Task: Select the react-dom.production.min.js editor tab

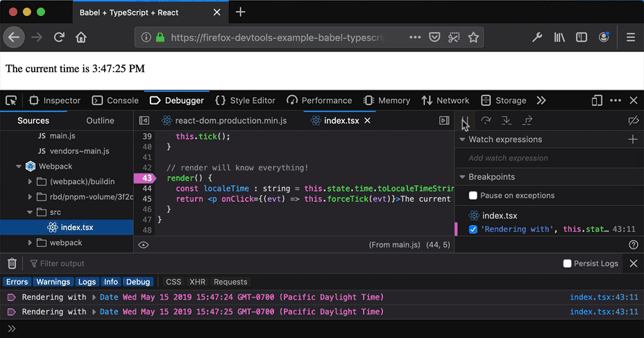Action: coord(224,120)
